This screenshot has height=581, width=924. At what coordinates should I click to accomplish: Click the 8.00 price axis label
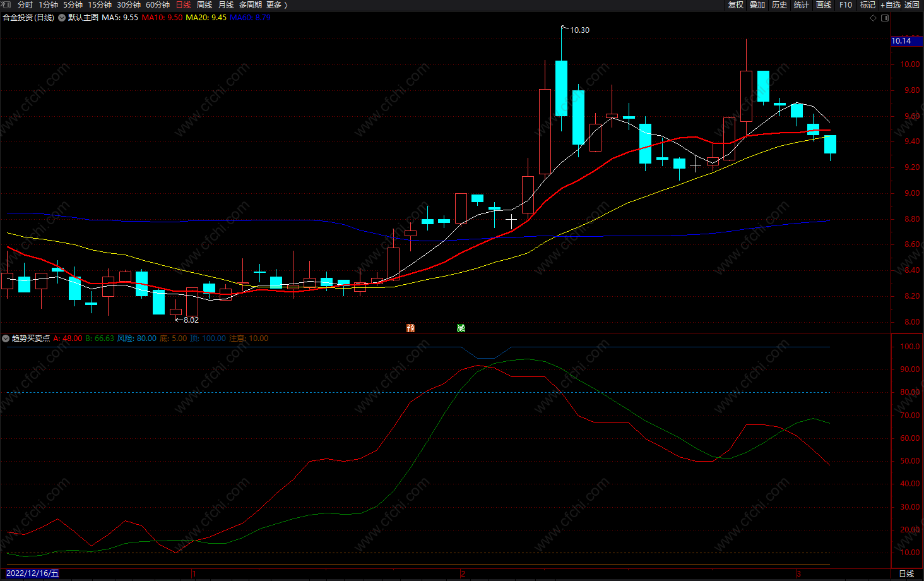912,322
